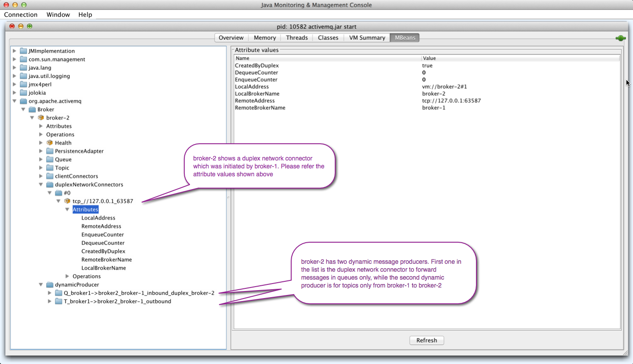Open the Window menu
Image resolution: width=633 pixels, height=364 pixels.
point(58,15)
